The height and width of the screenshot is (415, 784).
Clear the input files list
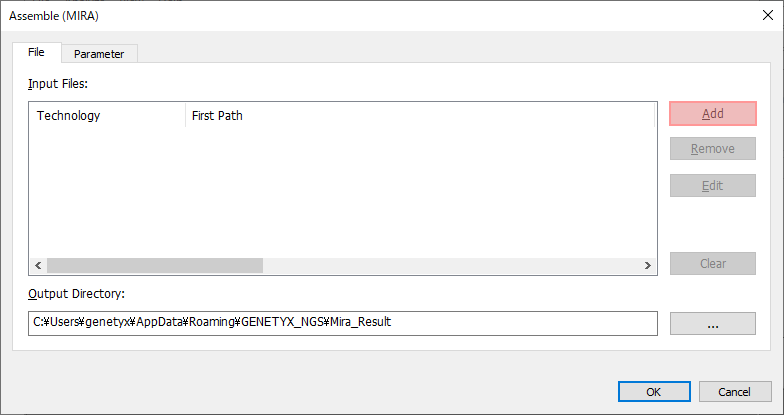712,264
